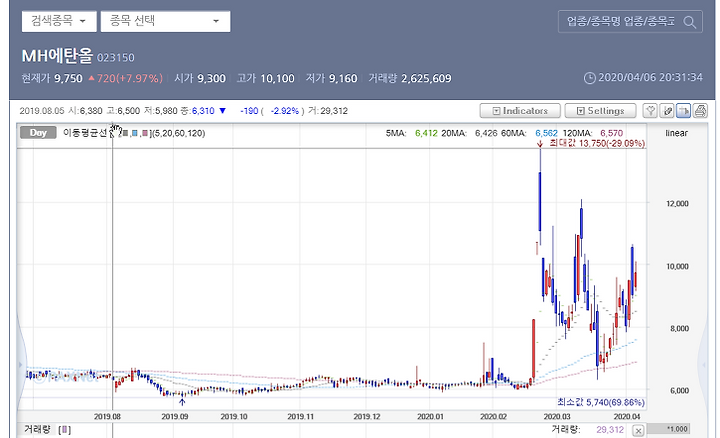This screenshot has width=720, height=438.
Task: Click the 2019.12 date axis label
Action: (367, 417)
